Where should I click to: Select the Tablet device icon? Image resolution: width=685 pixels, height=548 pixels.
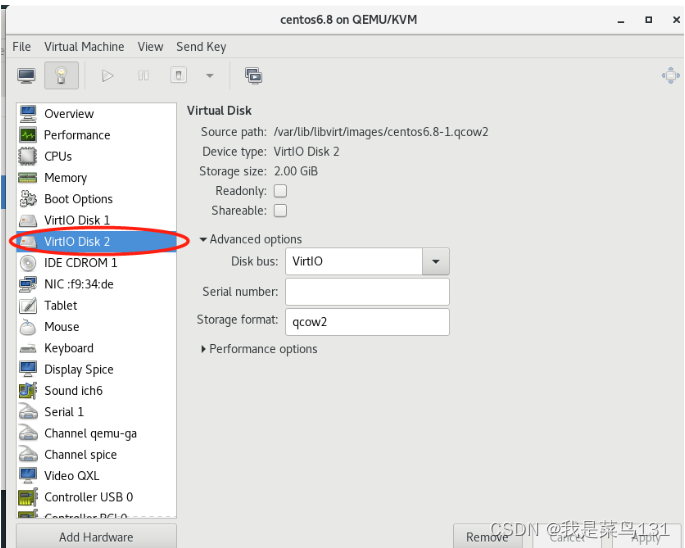click(28, 306)
